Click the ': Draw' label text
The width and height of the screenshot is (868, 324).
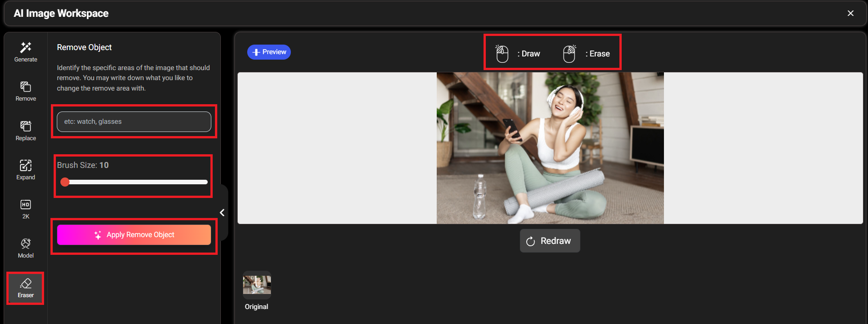pos(529,54)
